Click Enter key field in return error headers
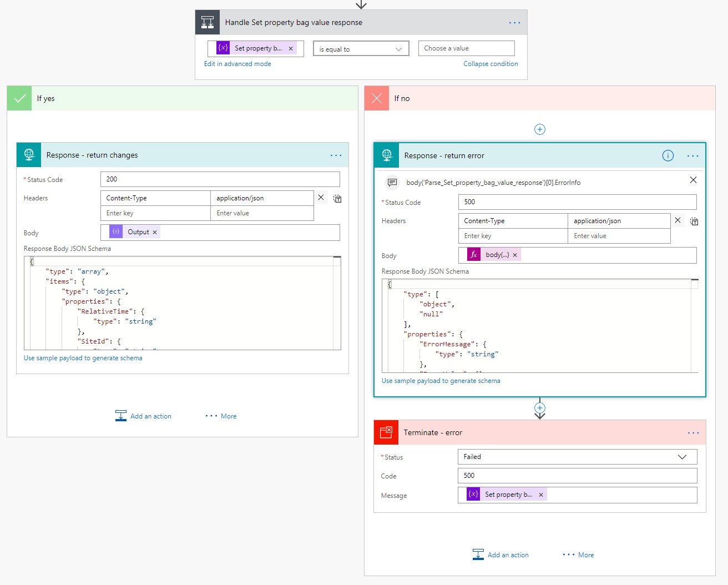This screenshot has height=585, width=728. [x=513, y=236]
